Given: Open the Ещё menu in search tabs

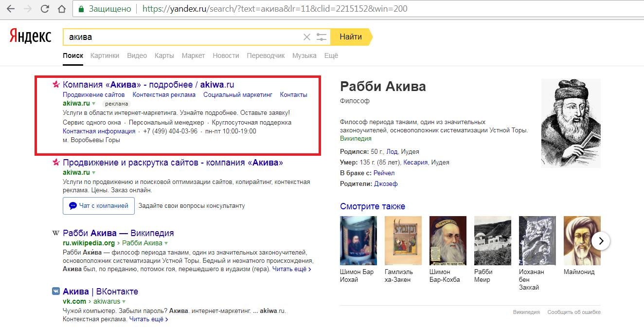Looking at the screenshot, I should point(331,55).
